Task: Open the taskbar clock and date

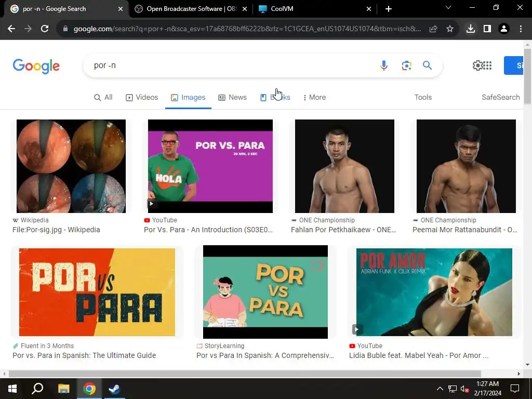Action: 487,389
